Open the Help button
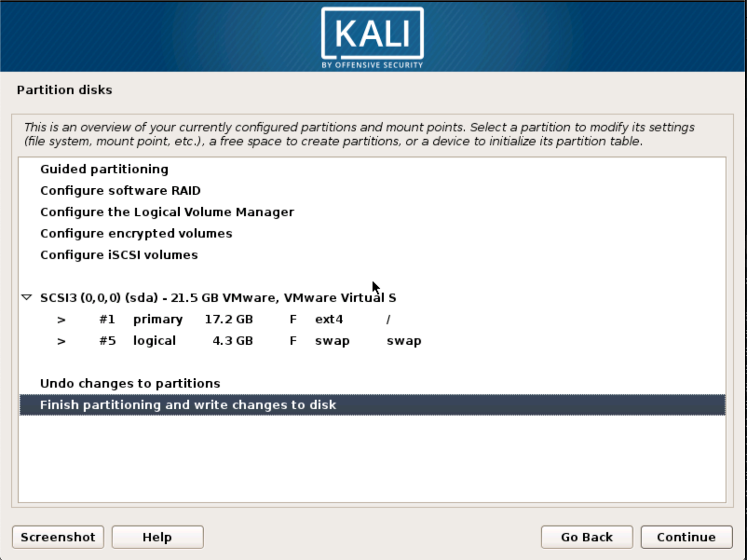The width and height of the screenshot is (747, 560). 157,537
